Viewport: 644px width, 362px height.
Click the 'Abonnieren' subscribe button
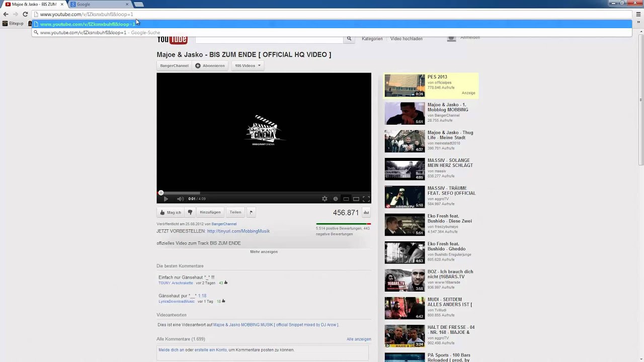coord(210,65)
